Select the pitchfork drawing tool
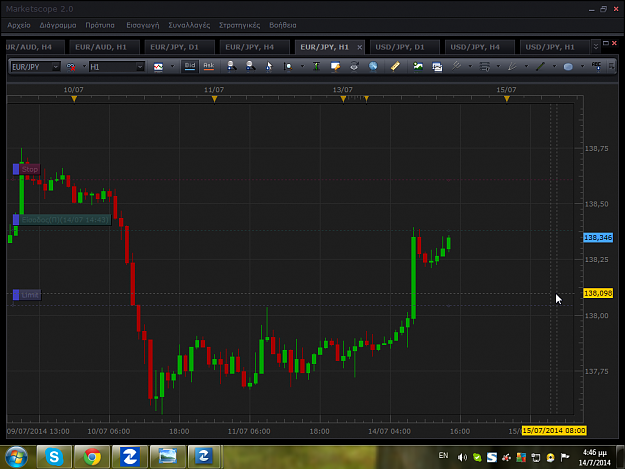Image resolution: width=625 pixels, height=469 pixels. (x=456, y=66)
